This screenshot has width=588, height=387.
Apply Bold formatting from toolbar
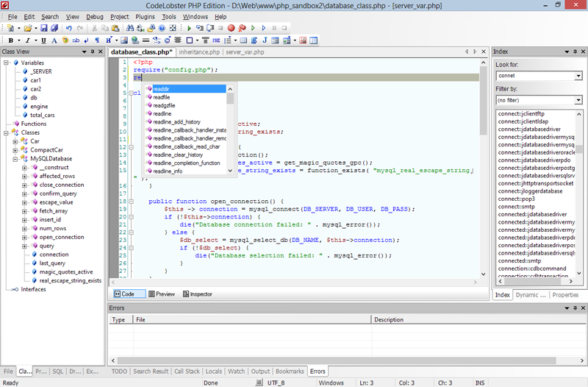point(10,40)
